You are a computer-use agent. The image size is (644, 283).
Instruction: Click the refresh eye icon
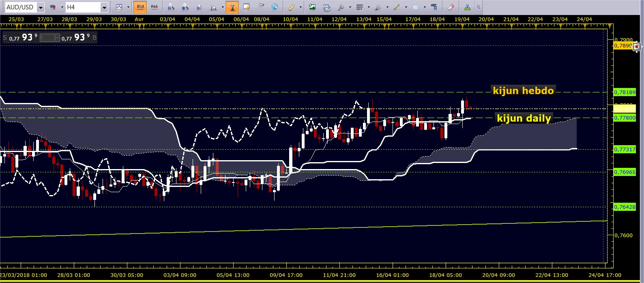pyautogui.click(x=261, y=7)
